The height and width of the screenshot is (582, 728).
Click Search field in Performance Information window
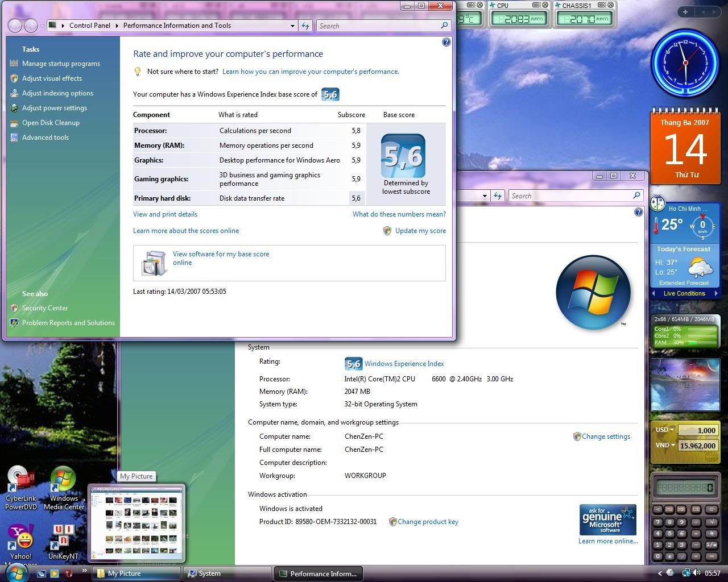point(383,26)
